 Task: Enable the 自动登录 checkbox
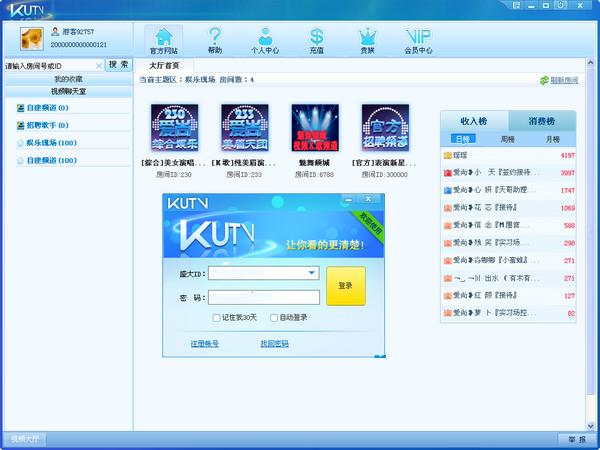click(274, 318)
